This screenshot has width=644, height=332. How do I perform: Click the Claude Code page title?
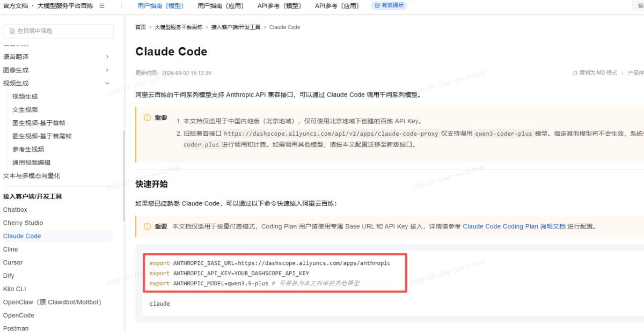171,51
